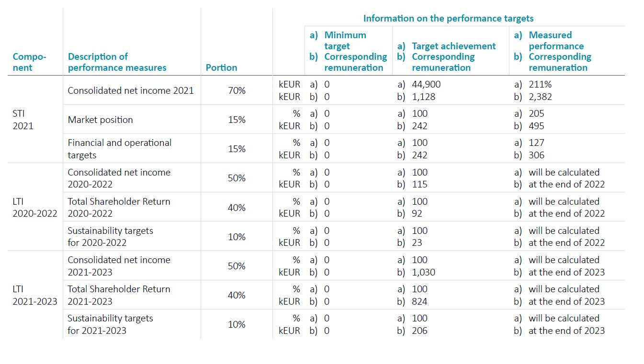Select 'Consolidated net income 2021' row label
The image size is (644, 364).
[x=131, y=90]
